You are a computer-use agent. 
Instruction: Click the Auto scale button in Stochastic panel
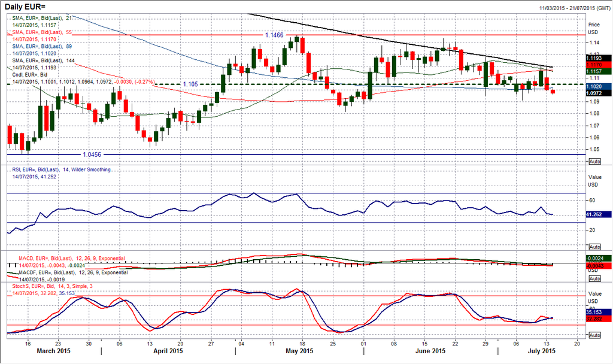[x=594, y=335]
